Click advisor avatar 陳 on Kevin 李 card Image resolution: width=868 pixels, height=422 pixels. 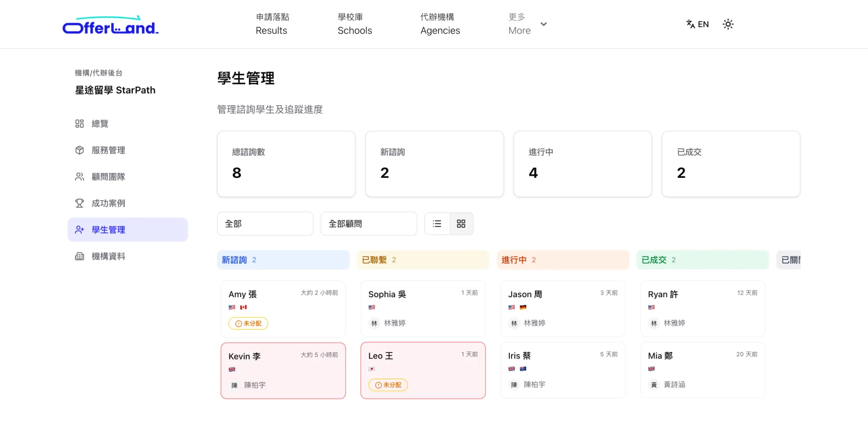point(234,385)
